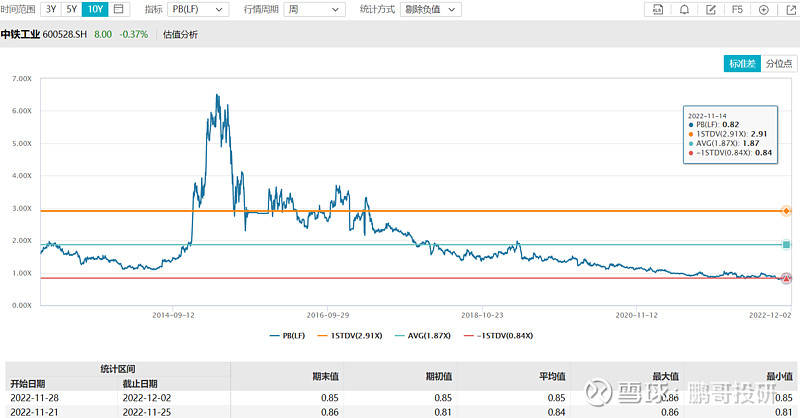Click the edit note pencil icon
The height and width of the screenshot is (418, 800).
click(711, 9)
